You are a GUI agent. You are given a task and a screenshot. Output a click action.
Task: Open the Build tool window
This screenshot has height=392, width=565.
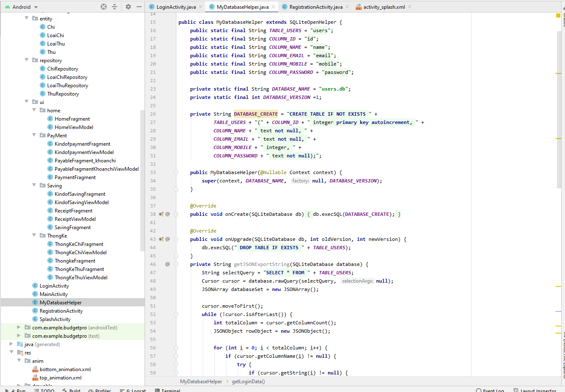click(71, 390)
